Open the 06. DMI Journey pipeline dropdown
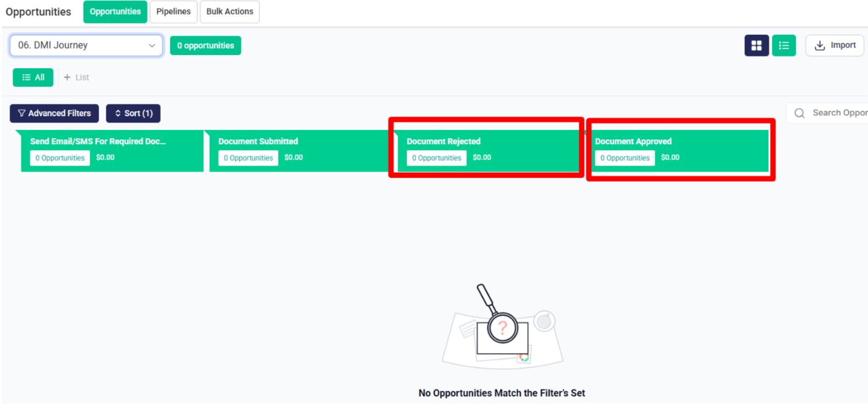The width and height of the screenshot is (868, 410). click(x=86, y=46)
